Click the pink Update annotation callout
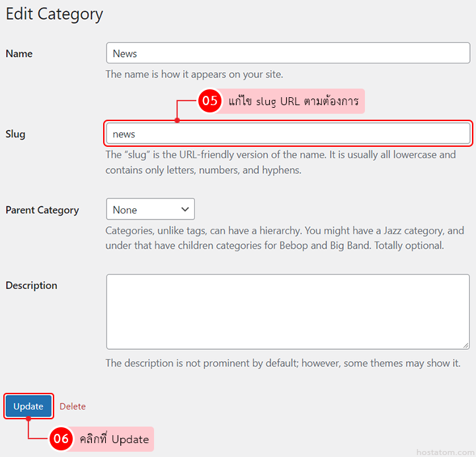Viewport: 476px width, 457px height. (x=114, y=439)
